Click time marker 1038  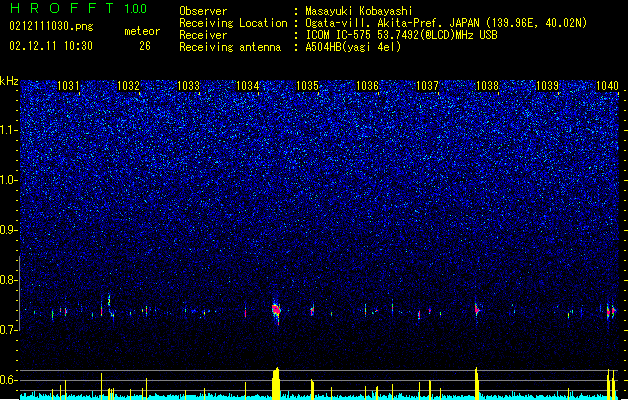point(487,85)
